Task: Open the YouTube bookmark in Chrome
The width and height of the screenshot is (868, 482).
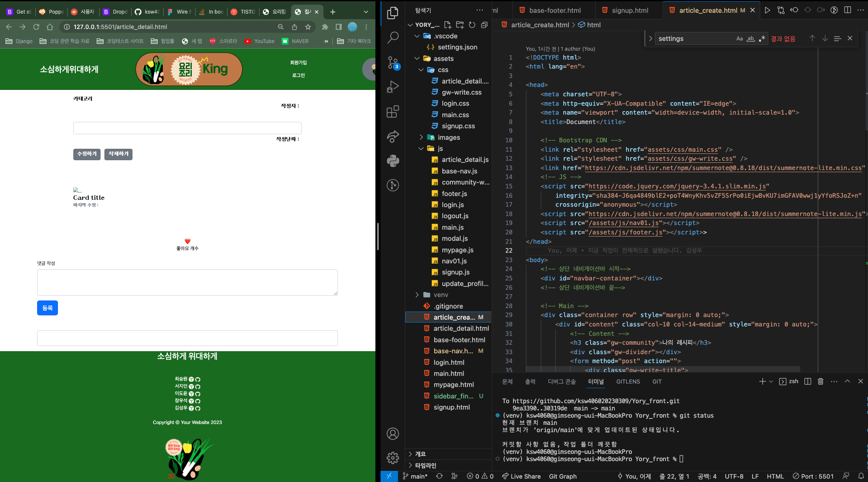Action: tap(260, 41)
